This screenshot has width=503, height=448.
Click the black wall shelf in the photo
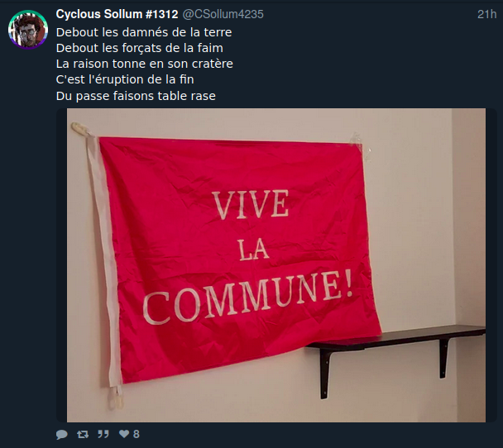396,355
